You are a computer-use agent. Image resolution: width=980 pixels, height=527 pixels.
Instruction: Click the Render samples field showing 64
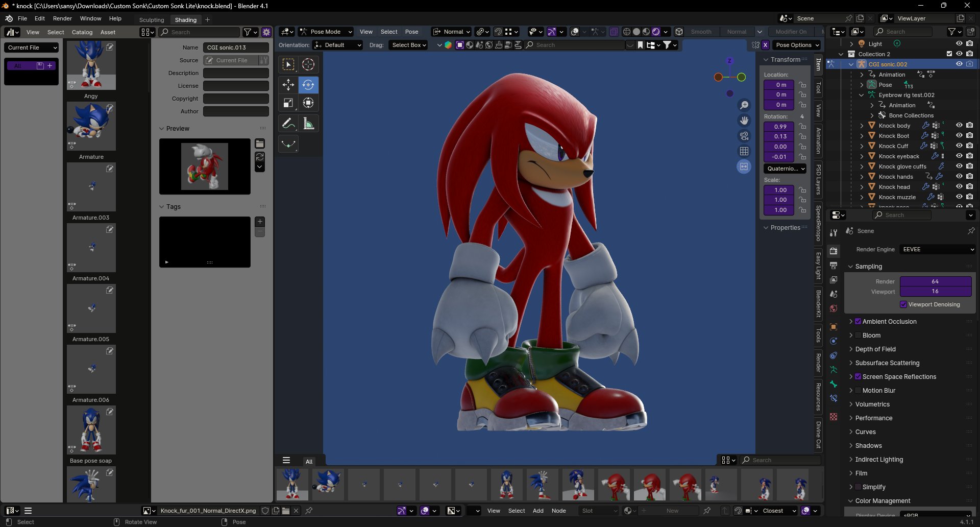(935, 281)
